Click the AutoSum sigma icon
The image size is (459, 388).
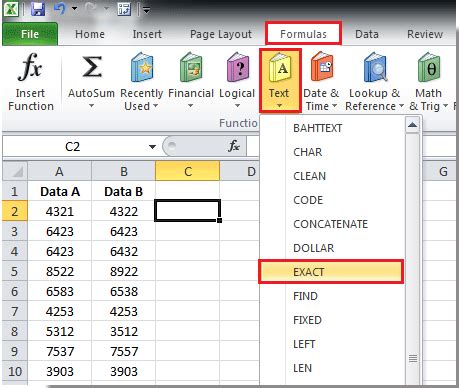click(92, 67)
